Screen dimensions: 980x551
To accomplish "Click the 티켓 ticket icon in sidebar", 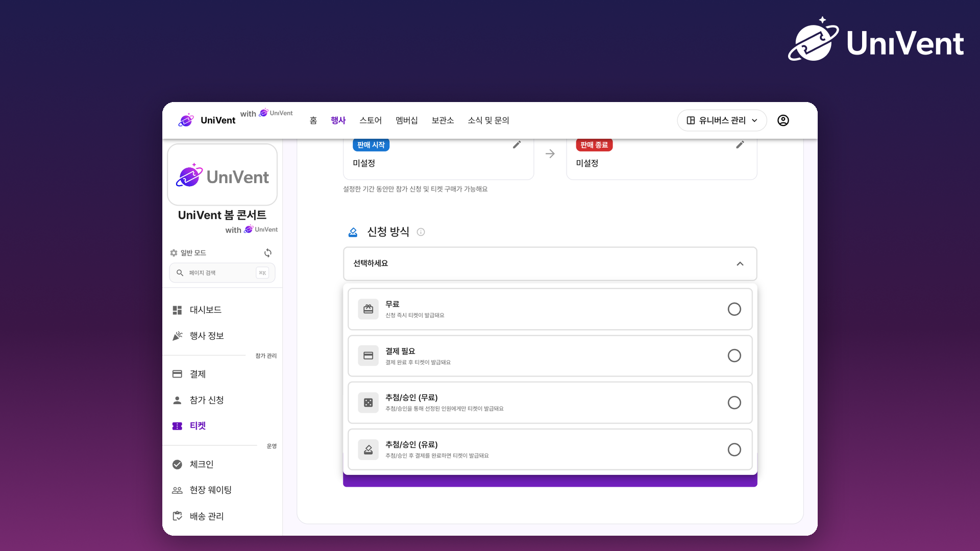I will click(177, 426).
